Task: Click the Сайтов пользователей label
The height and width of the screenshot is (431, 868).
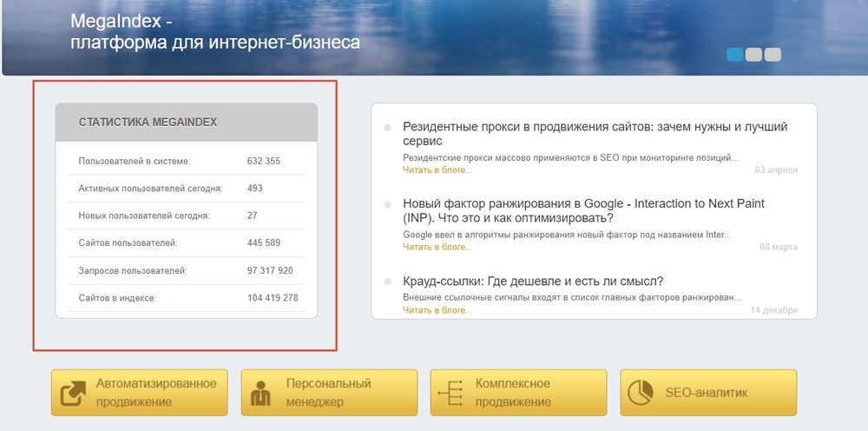Action: (x=128, y=242)
